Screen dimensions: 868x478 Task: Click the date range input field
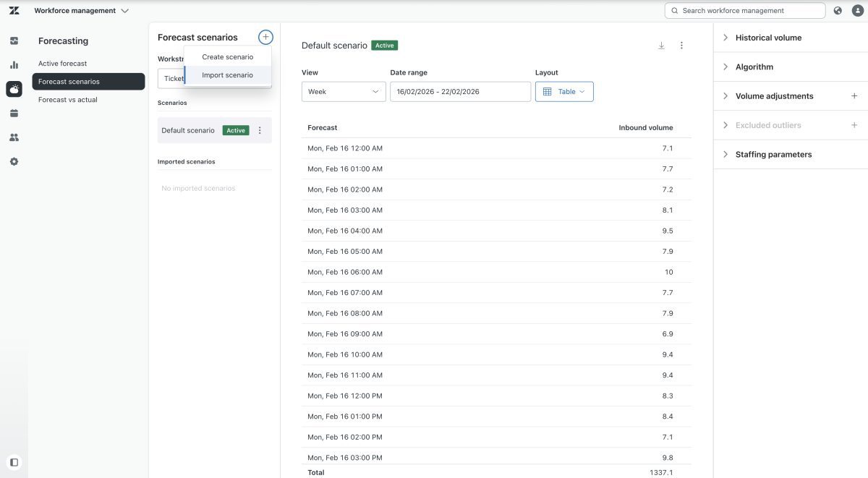pyautogui.click(x=460, y=92)
